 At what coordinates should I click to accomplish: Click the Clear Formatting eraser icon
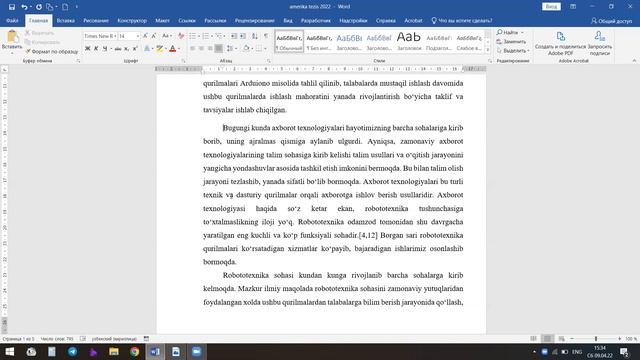181,36
